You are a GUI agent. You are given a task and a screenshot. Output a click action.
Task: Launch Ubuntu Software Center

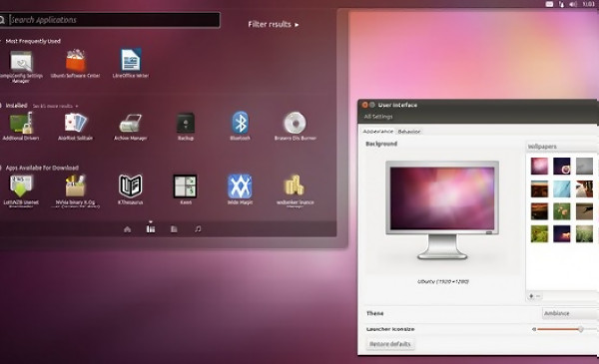tap(76, 60)
